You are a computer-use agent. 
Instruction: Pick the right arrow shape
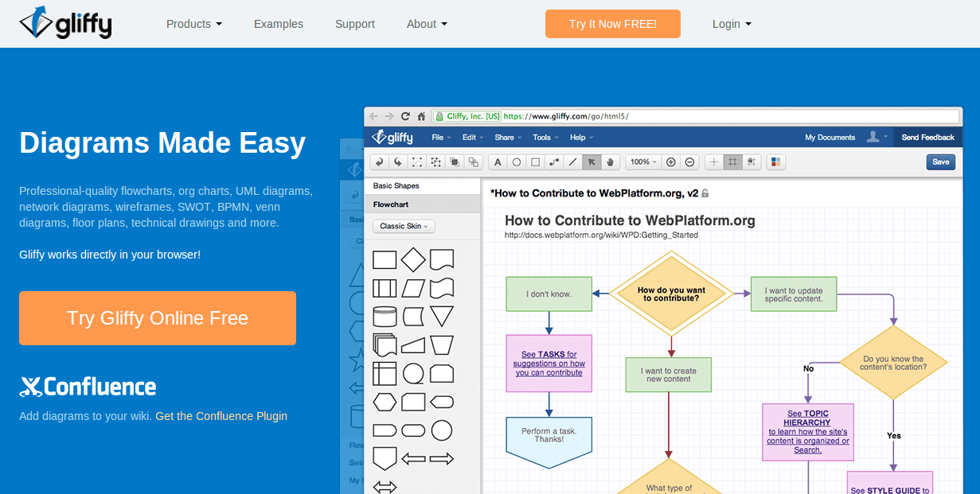coord(442,459)
